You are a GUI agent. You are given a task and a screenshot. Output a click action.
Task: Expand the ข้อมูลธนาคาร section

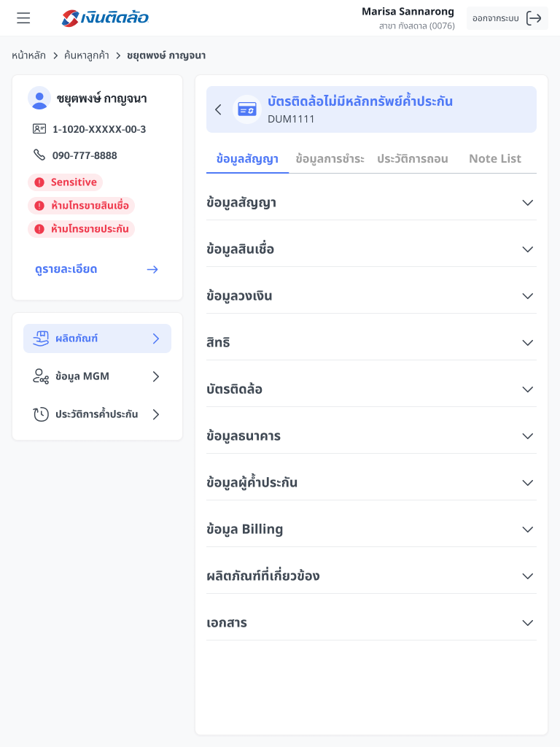(x=528, y=436)
